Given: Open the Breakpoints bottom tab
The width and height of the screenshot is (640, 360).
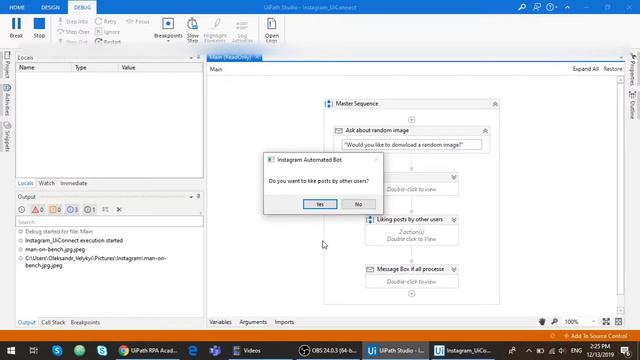Looking at the screenshot, I should (x=85, y=322).
